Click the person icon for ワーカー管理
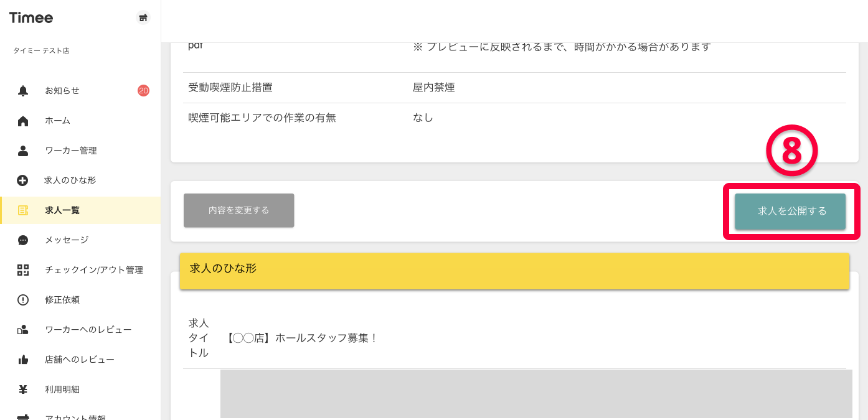Image resolution: width=868 pixels, height=420 pixels. click(x=23, y=151)
